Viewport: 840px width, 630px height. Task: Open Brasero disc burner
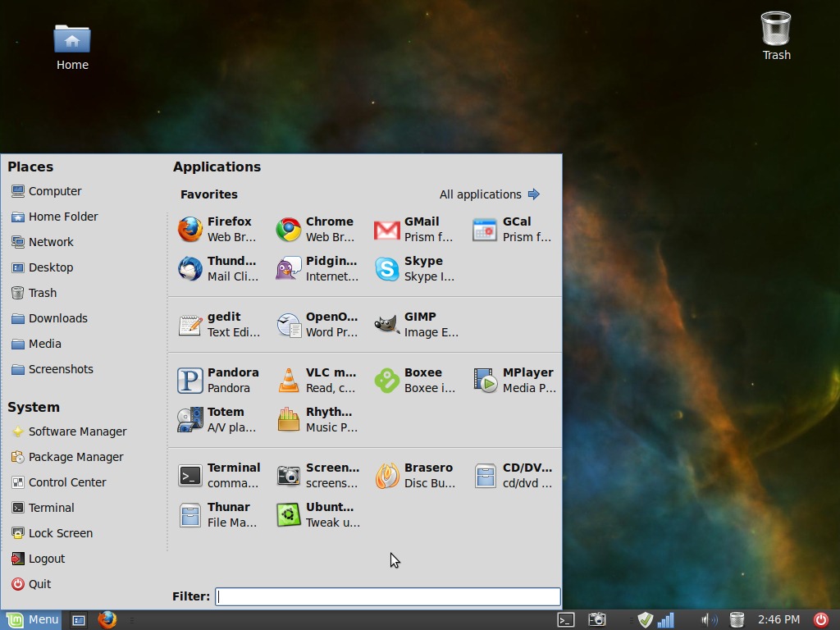[414, 475]
